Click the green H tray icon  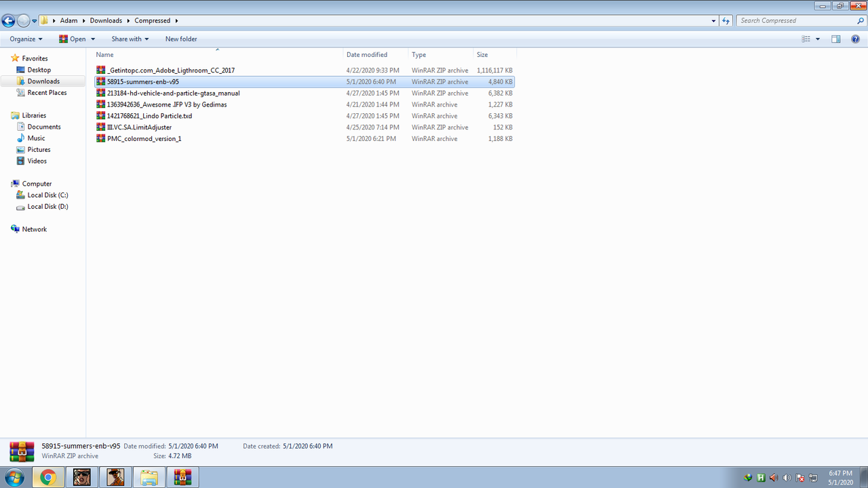tap(761, 478)
